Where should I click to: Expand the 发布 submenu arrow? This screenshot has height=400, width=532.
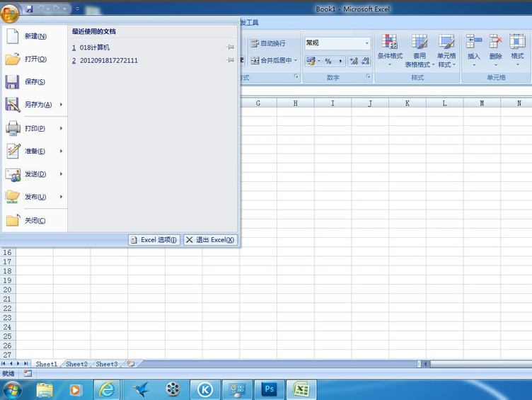pyautogui.click(x=61, y=197)
